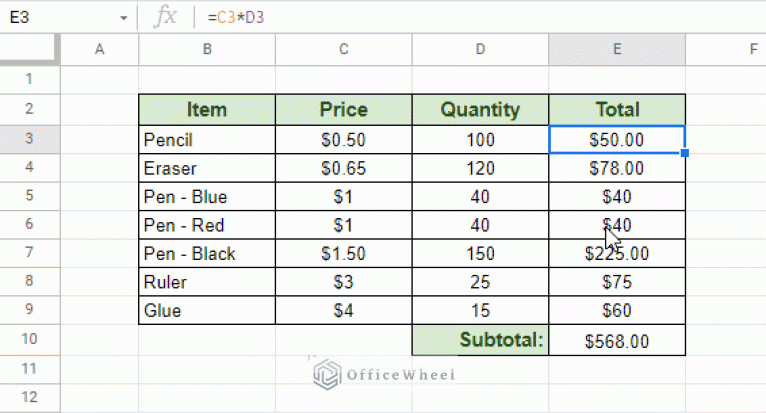
Task: Select the Eraser total $78.00
Action: (x=617, y=169)
